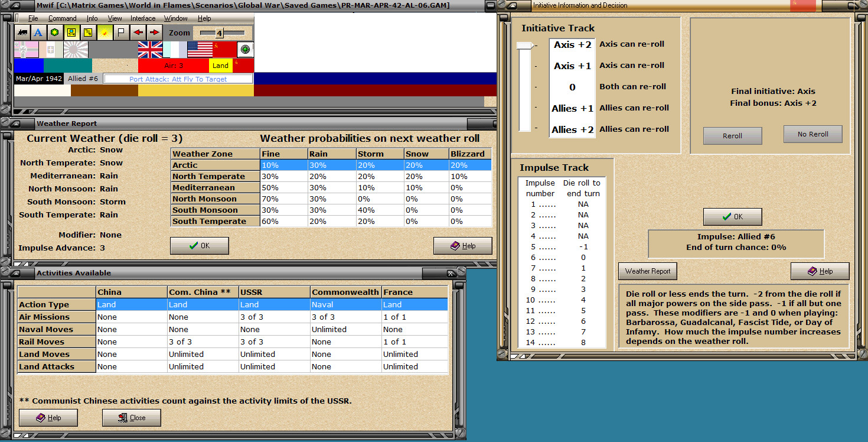The image size is (868, 442).
Task: Toggle the sun weather toolbar icon
Action: click(105, 32)
